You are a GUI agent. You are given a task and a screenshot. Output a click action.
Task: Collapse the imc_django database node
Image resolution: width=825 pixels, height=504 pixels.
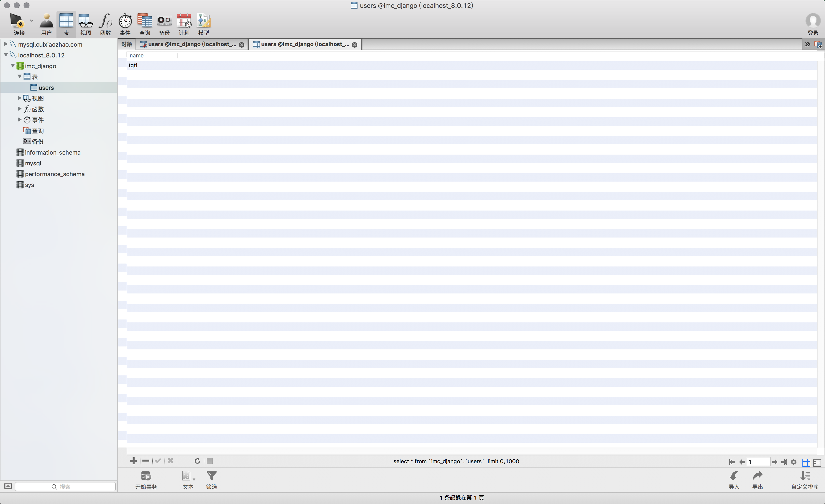pos(13,66)
